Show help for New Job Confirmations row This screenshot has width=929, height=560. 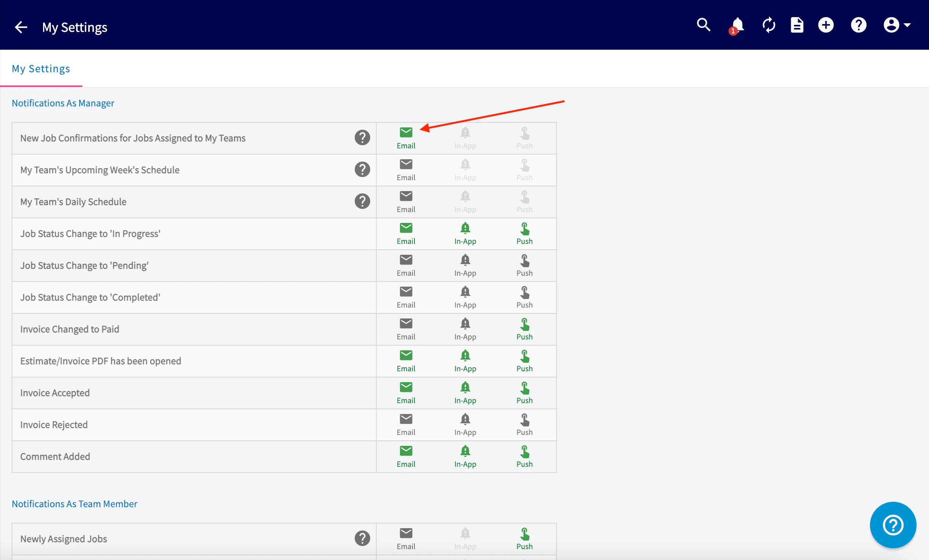click(362, 137)
